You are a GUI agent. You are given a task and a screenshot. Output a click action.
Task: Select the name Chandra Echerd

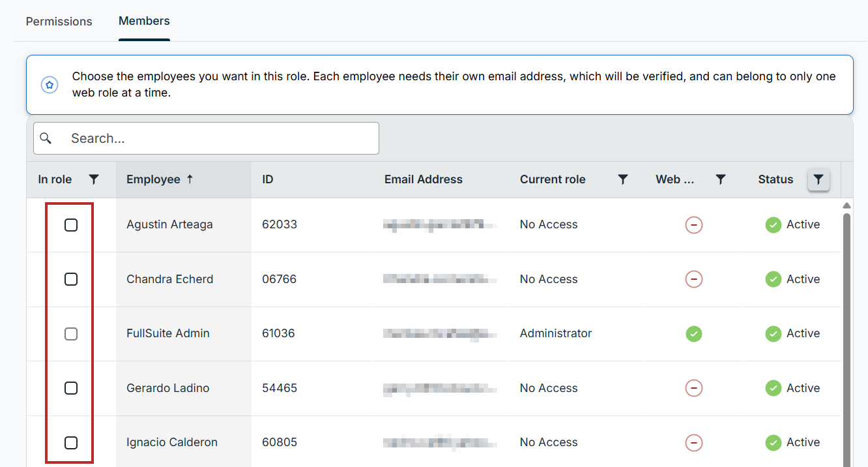click(x=169, y=279)
